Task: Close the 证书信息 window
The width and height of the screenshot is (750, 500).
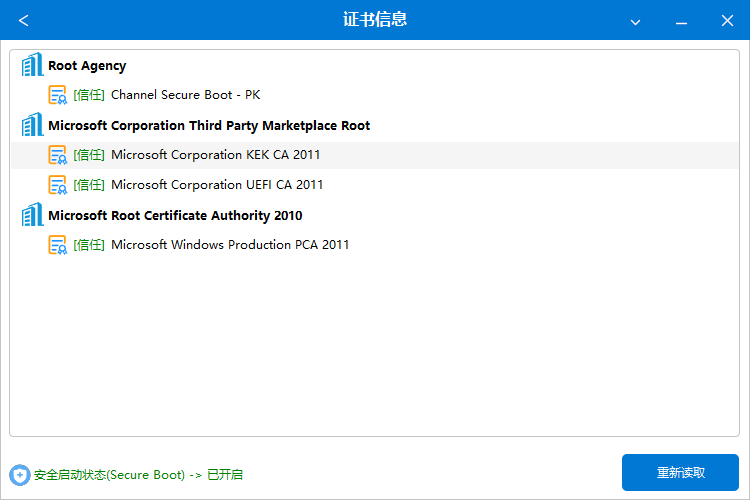Action: [x=727, y=21]
